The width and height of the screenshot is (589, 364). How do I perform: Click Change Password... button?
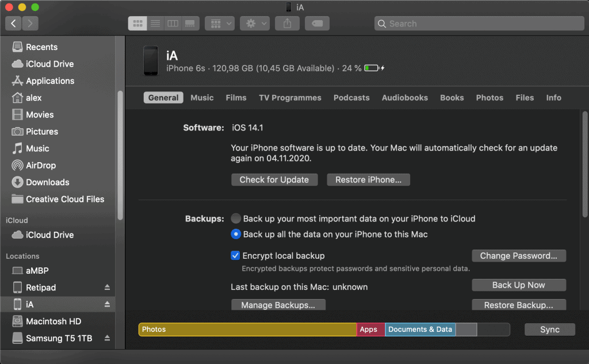519,255
